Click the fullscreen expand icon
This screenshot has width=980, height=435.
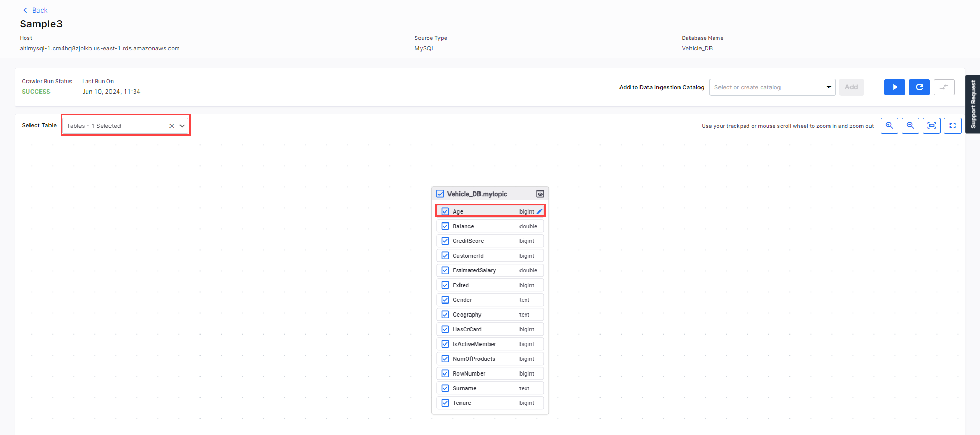pyautogui.click(x=953, y=126)
